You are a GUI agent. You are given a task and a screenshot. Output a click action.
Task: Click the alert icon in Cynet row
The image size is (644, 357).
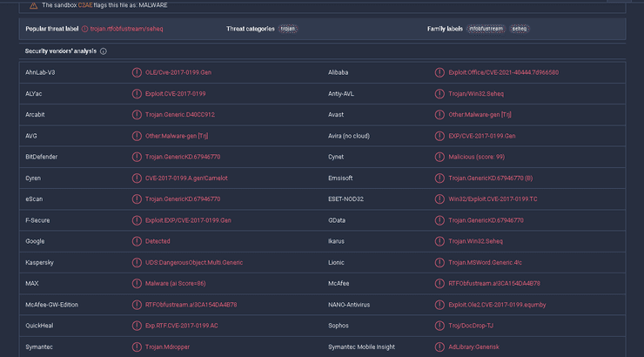[439, 157]
